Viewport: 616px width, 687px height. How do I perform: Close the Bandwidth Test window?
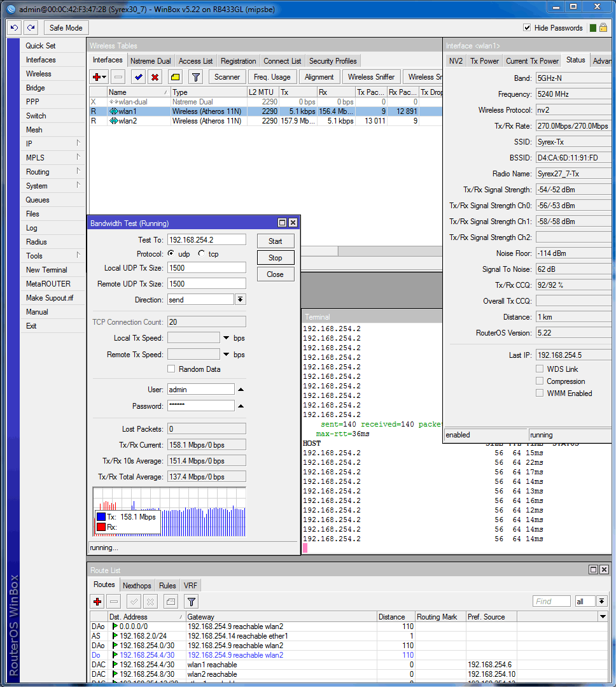tap(293, 223)
